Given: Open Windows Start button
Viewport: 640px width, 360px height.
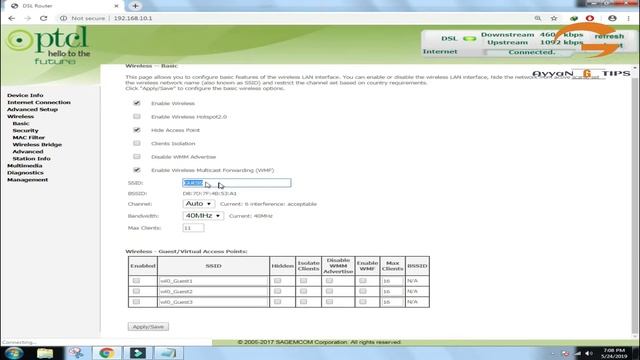Looking at the screenshot, I should (14, 353).
